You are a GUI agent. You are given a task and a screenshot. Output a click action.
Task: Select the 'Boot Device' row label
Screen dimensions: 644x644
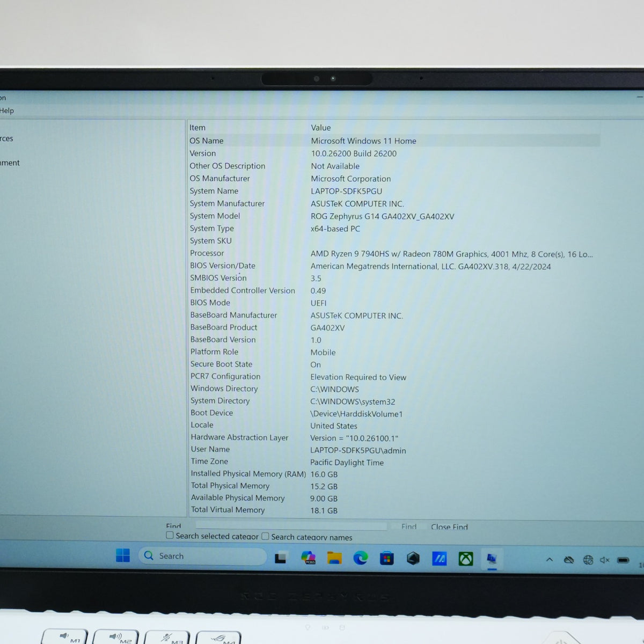pos(212,413)
